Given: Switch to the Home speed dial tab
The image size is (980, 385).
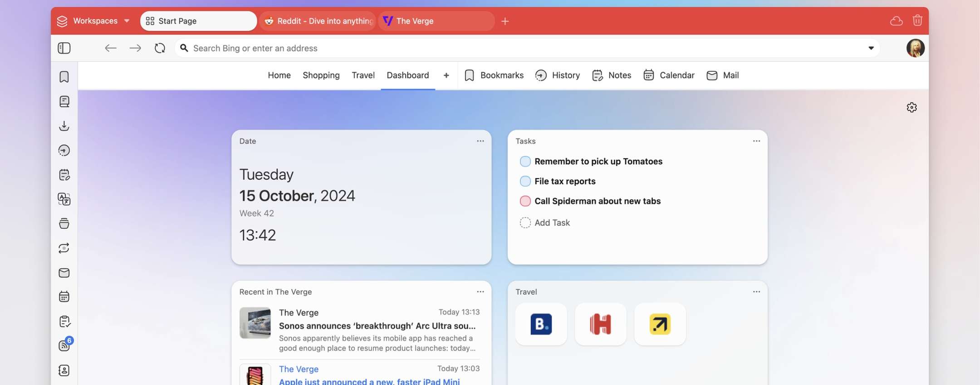Looking at the screenshot, I should pos(279,75).
